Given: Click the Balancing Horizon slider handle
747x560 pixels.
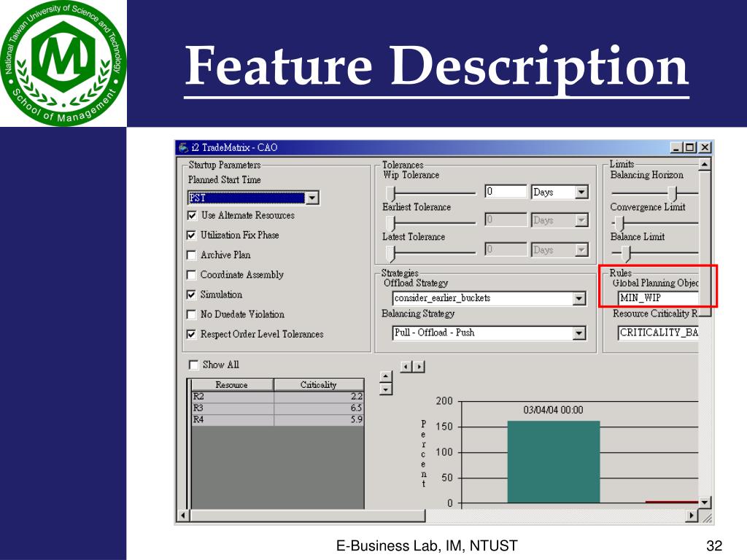Looking at the screenshot, I should point(672,193).
